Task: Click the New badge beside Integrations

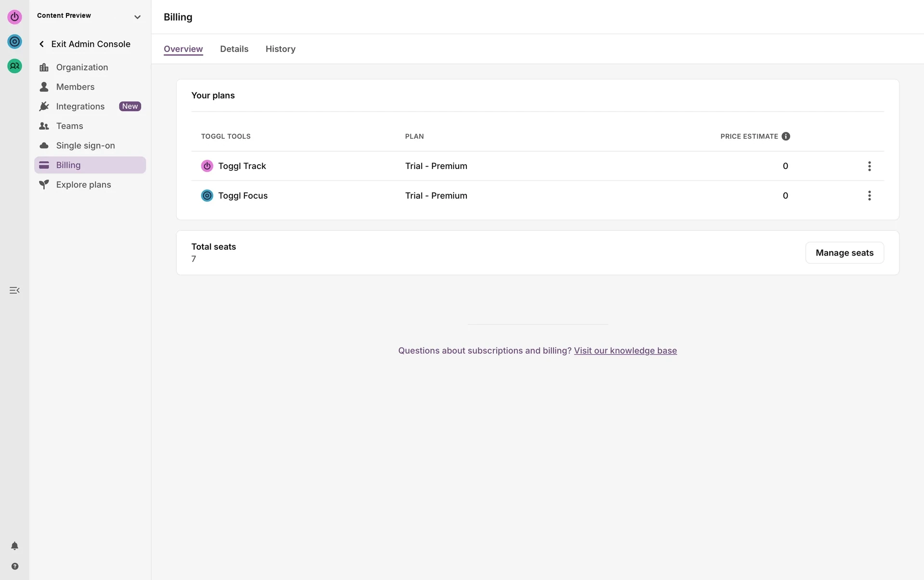Action: 130,106
